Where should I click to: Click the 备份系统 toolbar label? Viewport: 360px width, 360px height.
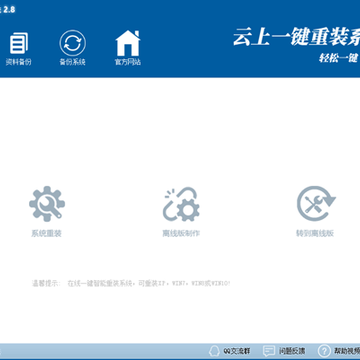click(73, 62)
